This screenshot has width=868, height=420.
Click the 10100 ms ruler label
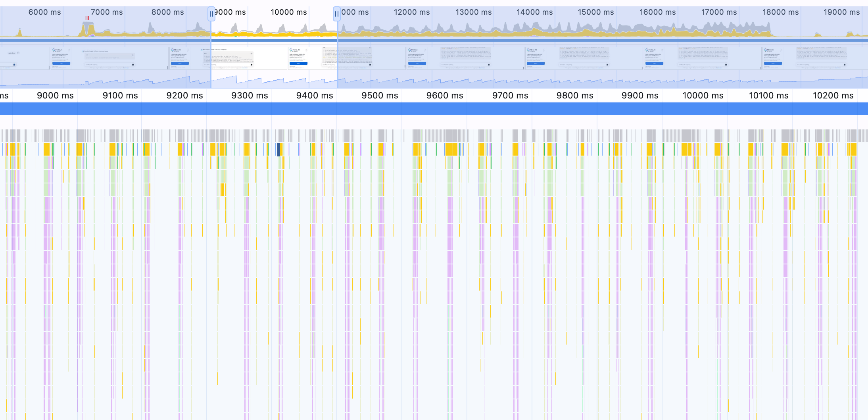768,96
